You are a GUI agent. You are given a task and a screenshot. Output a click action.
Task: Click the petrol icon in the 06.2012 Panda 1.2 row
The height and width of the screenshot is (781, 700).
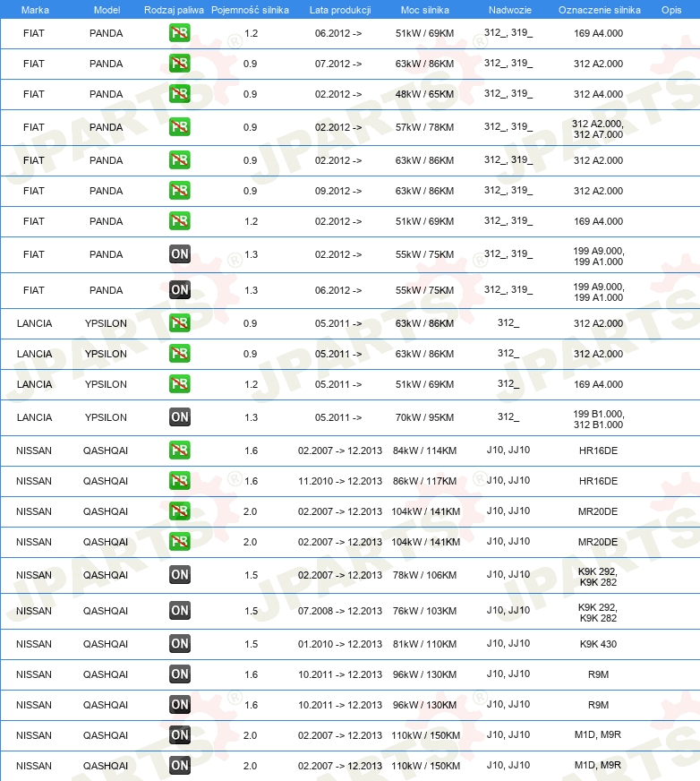click(x=179, y=33)
